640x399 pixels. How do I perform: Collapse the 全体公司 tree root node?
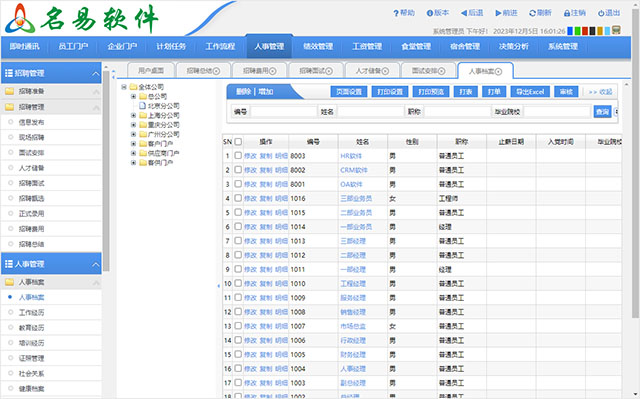point(124,87)
